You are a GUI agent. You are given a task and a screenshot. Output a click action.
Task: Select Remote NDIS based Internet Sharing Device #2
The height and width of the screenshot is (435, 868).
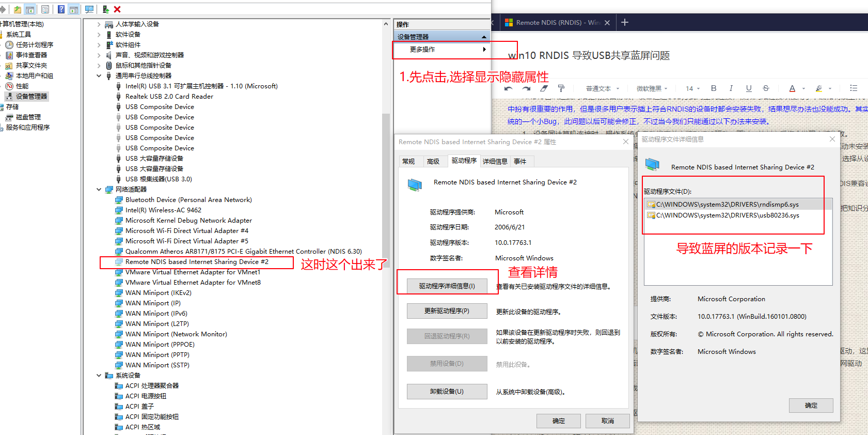[197, 262]
